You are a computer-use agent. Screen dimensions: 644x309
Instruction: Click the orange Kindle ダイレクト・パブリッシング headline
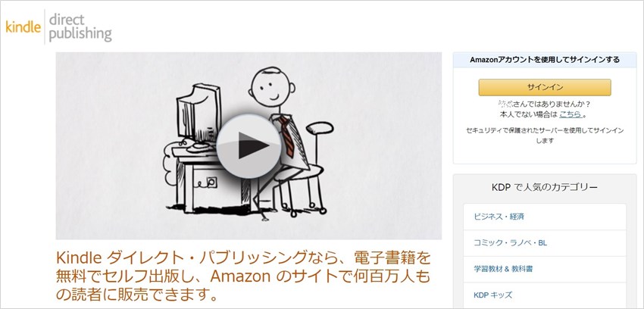click(242, 276)
